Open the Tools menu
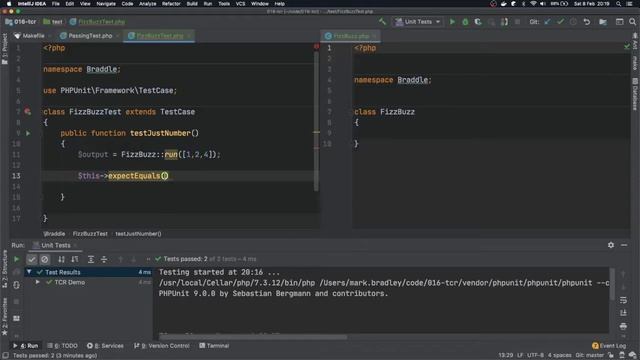 224,4
